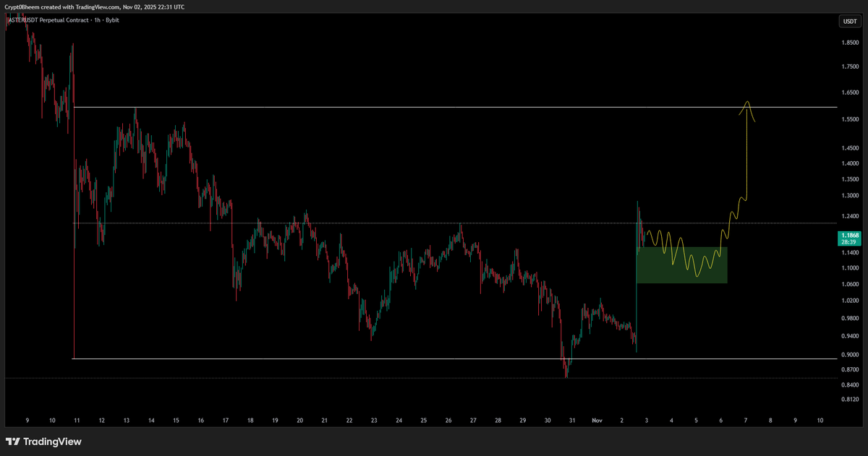This screenshot has width=868, height=456.
Task: Click the Crypt0Bheem created with TradingView.com header
Action: tap(94, 7)
